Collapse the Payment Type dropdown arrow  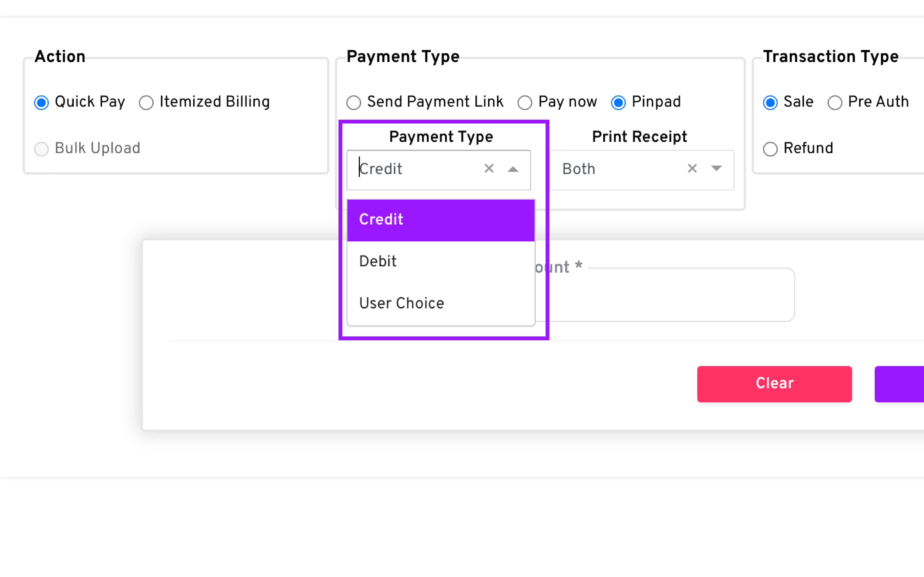coord(513,169)
